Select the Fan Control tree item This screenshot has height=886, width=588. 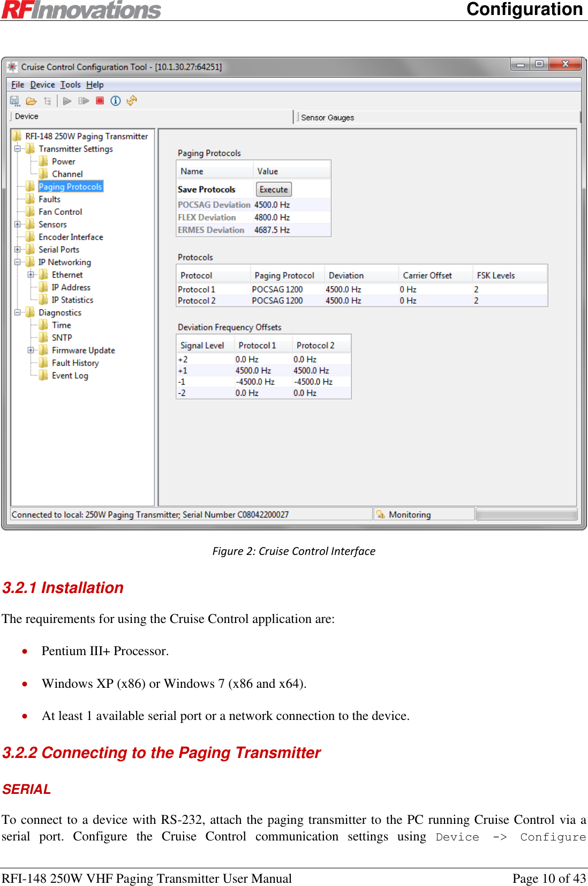[60, 212]
